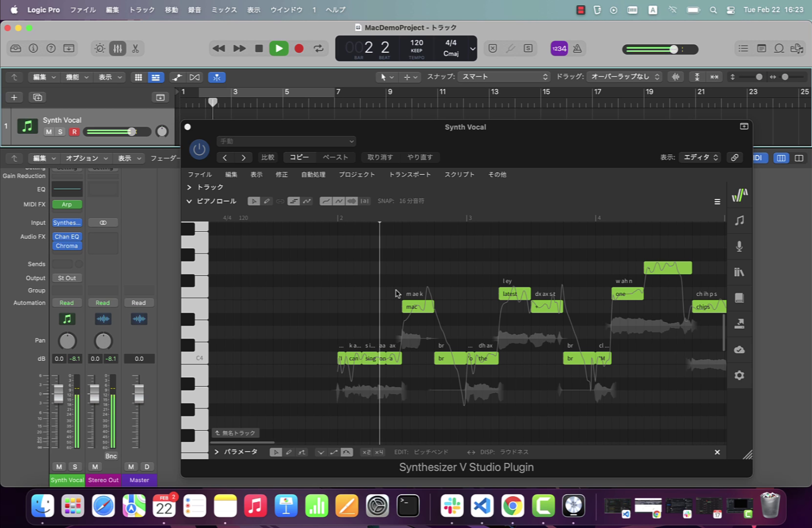
Task: Open the スナップ smart dropdown
Action: coord(504,77)
